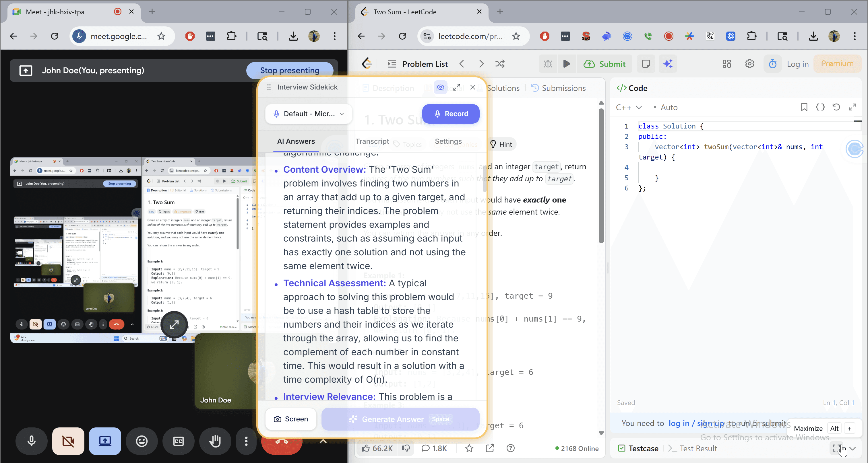The image size is (868, 463).
Task: Open the LeetCode layout switcher
Action: point(726,64)
